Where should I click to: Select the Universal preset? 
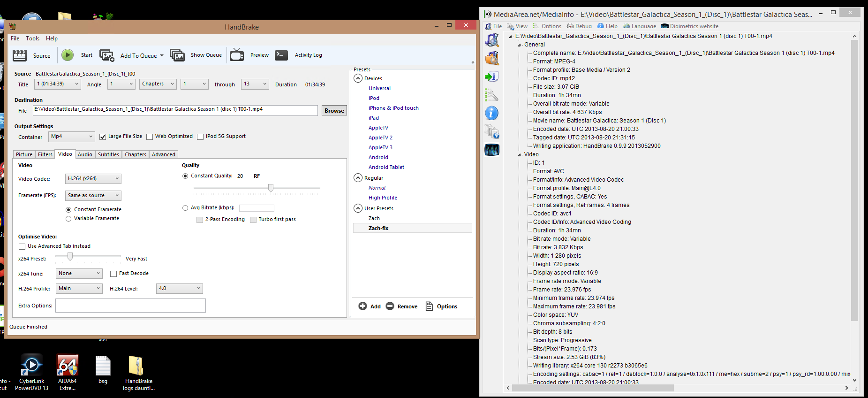click(x=379, y=88)
